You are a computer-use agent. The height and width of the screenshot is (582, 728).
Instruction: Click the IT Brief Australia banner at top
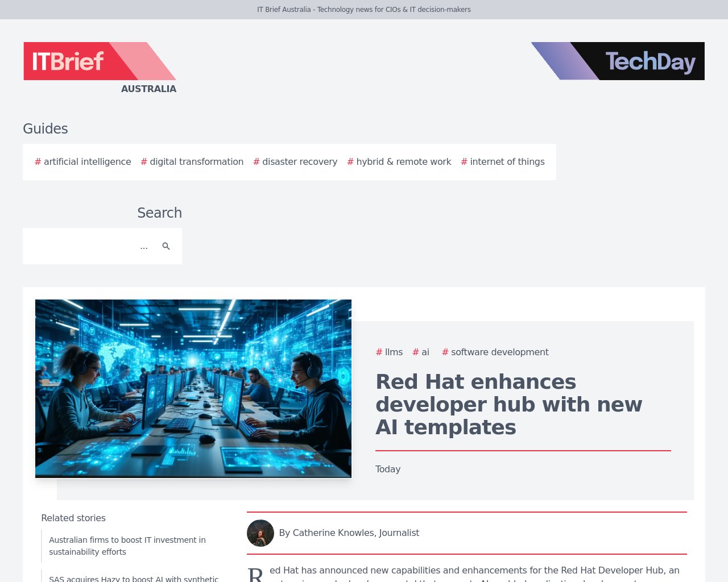coord(364,9)
